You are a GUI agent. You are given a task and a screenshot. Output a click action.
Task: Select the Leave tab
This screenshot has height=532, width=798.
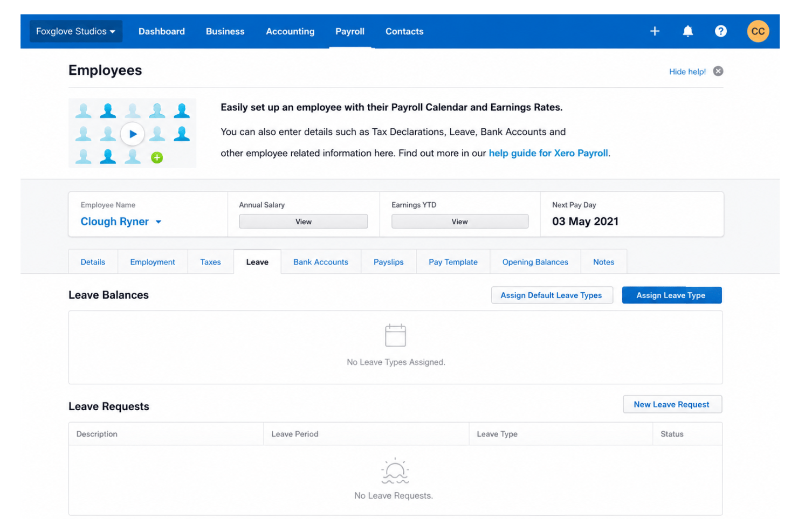(x=257, y=262)
